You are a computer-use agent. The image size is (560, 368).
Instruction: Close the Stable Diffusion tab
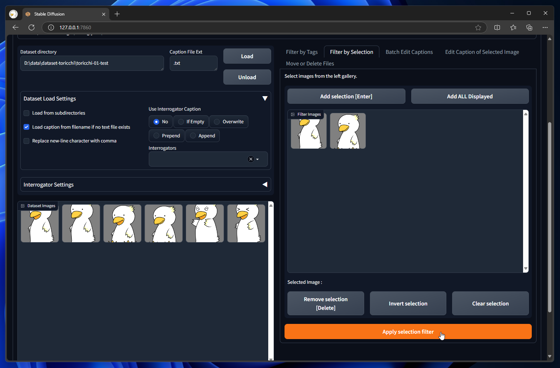104,14
